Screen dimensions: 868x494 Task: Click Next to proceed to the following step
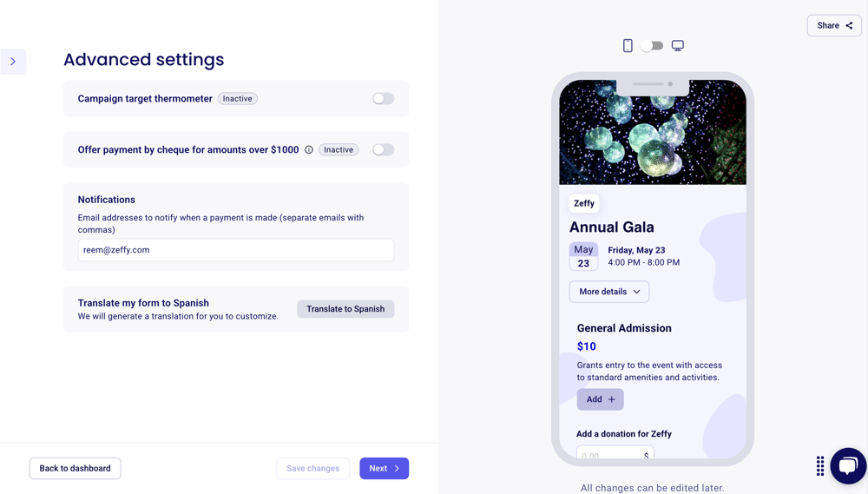tap(384, 469)
